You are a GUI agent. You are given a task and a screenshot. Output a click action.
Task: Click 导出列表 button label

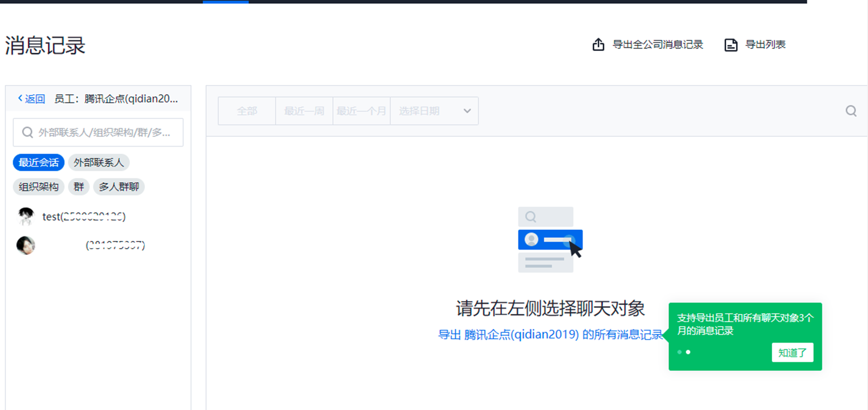(765, 45)
